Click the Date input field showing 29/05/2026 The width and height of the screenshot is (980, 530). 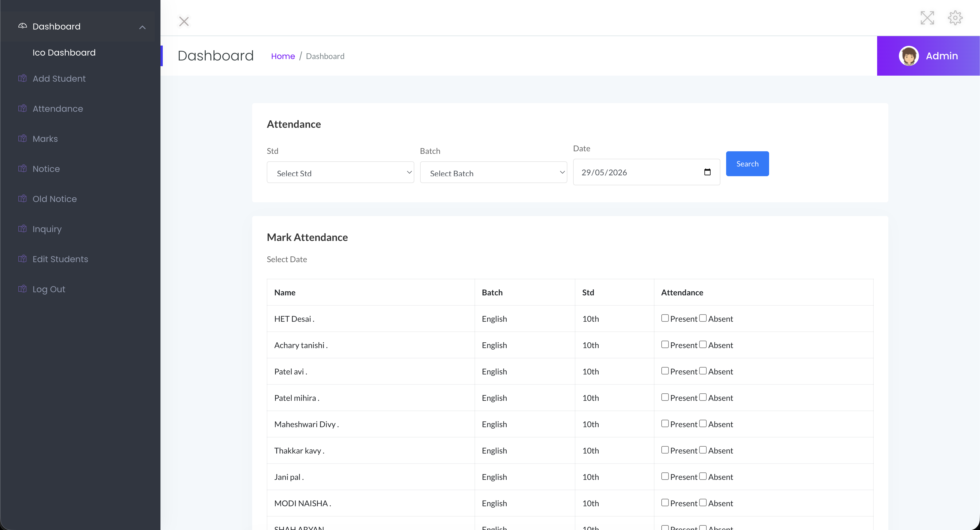pyautogui.click(x=646, y=172)
